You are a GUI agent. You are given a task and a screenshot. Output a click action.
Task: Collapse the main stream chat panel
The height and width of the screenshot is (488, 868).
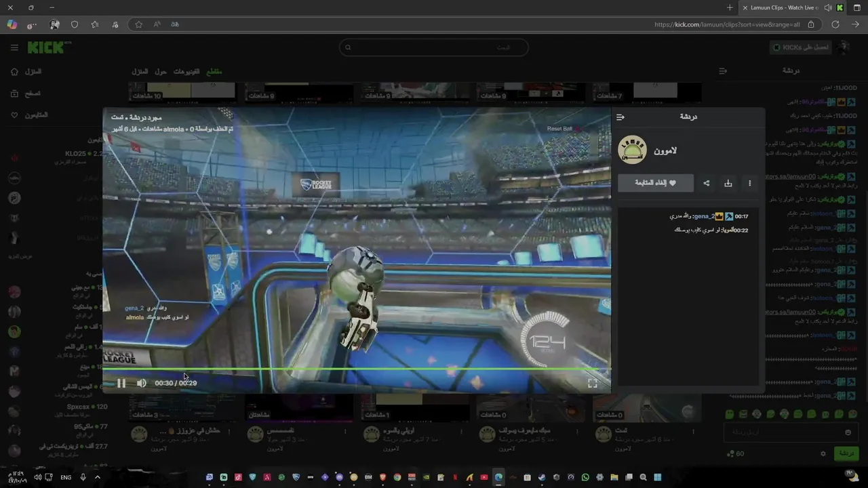coord(723,70)
